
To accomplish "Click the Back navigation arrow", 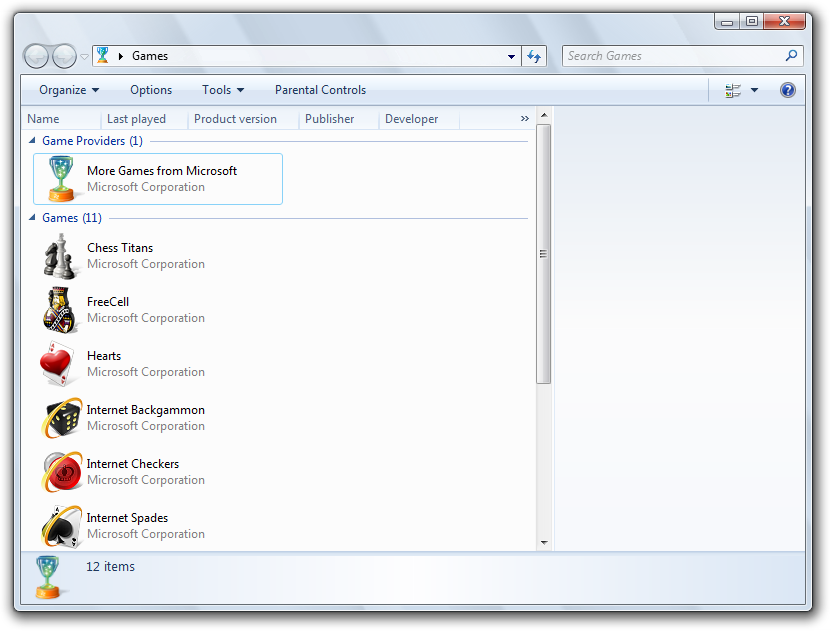I will (37, 56).
